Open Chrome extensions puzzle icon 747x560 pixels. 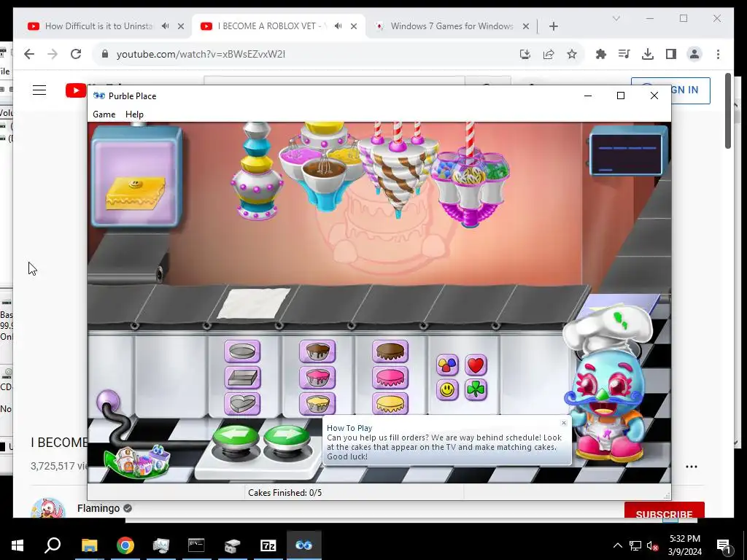pos(601,54)
